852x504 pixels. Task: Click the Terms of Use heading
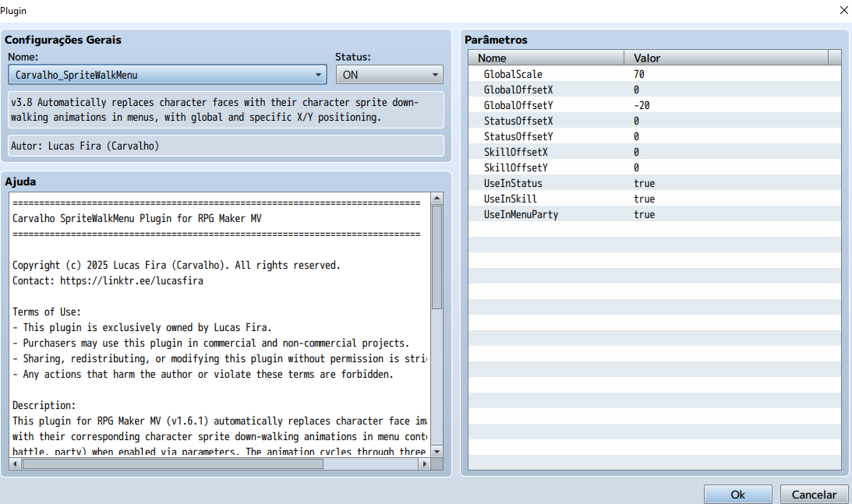47,312
